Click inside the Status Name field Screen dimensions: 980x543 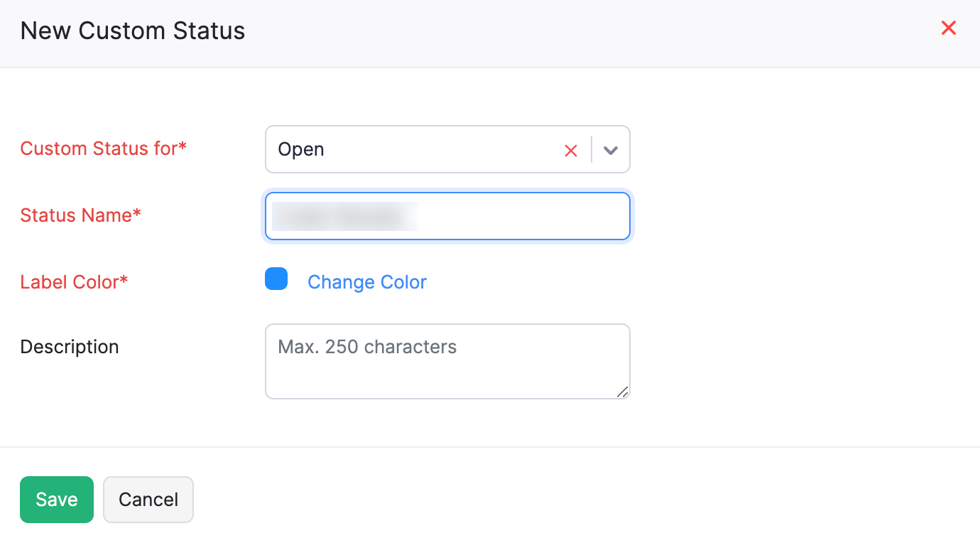coord(447,216)
